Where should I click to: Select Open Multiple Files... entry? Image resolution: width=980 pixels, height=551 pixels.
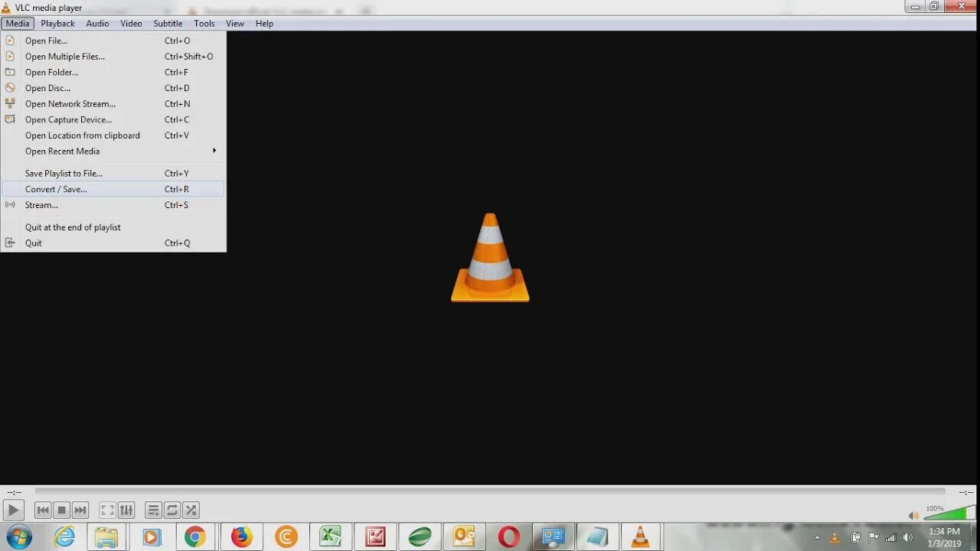coord(113,57)
